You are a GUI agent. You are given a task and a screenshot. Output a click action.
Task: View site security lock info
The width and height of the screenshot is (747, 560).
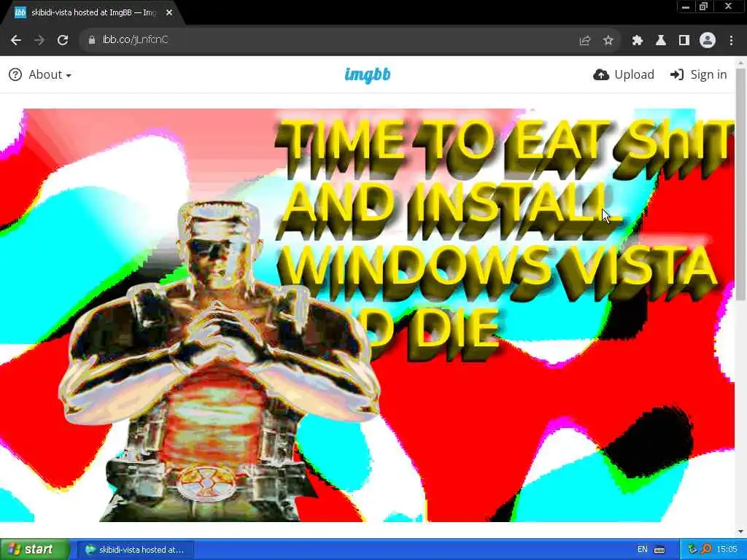point(92,40)
